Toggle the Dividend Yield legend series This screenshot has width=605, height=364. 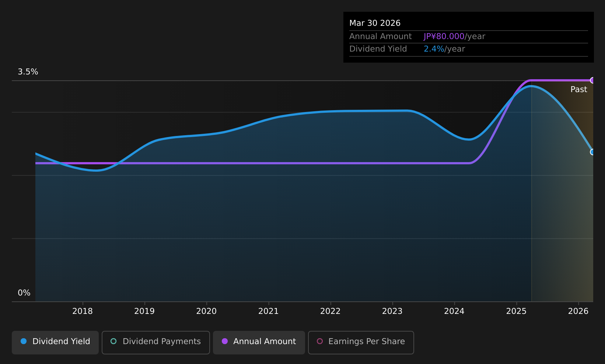click(x=55, y=342)
